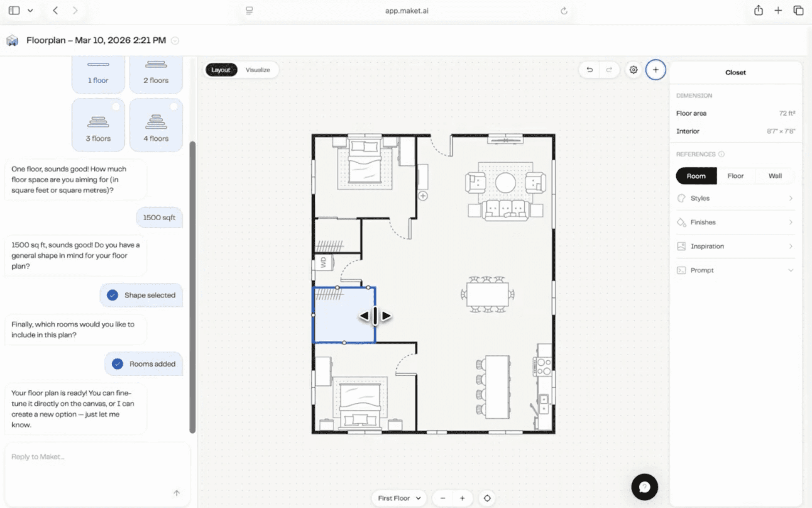Open the canvas settings gear

633,70
